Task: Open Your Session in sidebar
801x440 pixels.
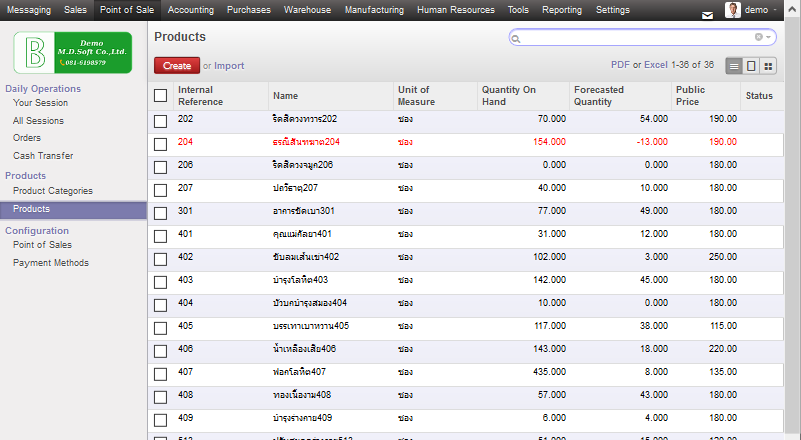Action: (40, 103)
